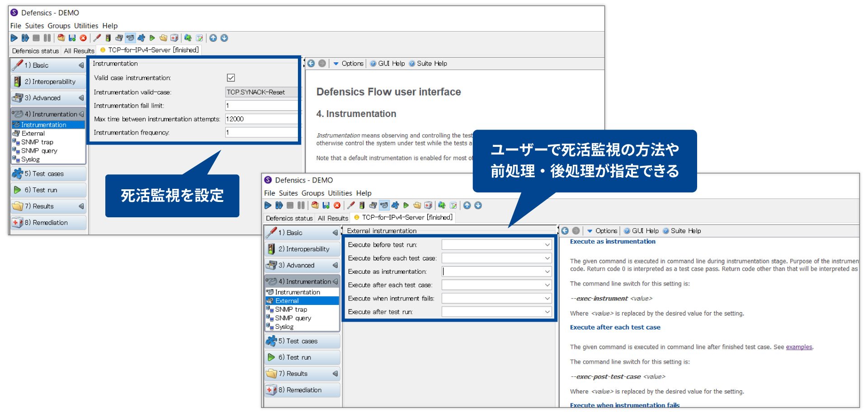Click the save settings floppy icon in the back window toolbar
Viewport: 868px width, 412px height.
[x=72, y=38]
